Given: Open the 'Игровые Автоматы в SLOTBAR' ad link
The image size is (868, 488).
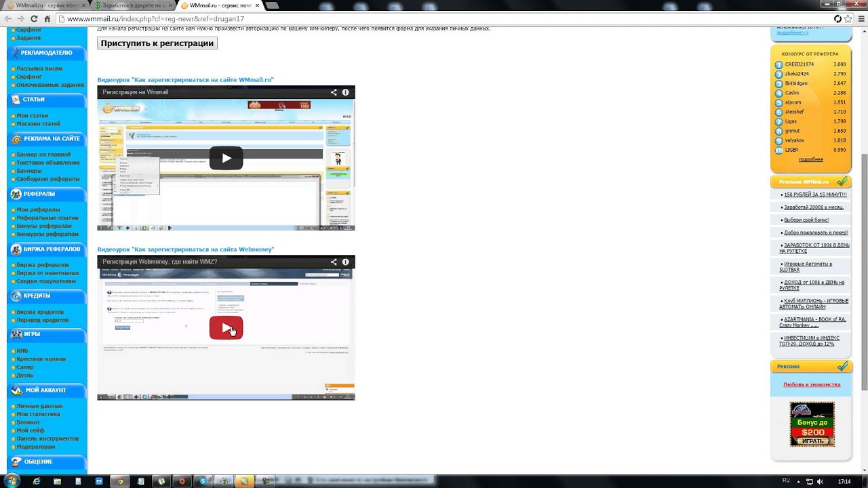Looking at the screenshot, I should coord(806,266).
